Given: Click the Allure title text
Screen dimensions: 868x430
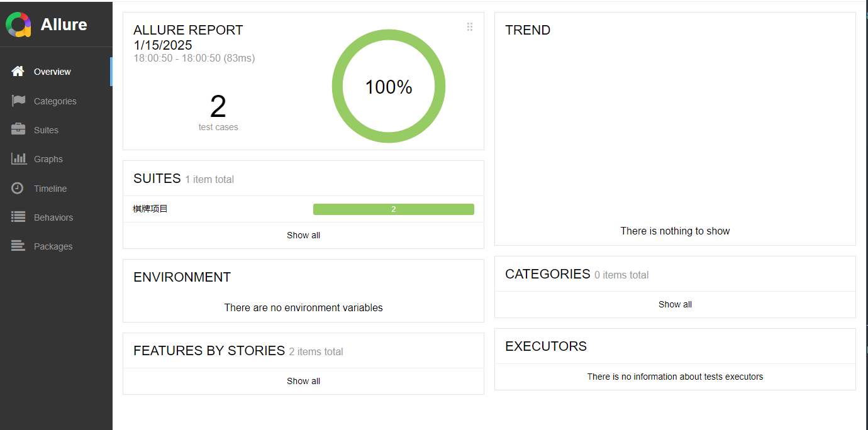Looking at the screenshot, I should click(64, 25).
